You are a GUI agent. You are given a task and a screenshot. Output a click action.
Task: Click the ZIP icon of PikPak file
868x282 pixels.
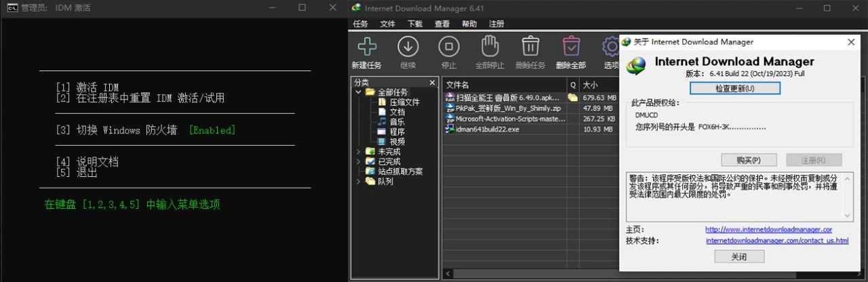click(x=450, y=108)
